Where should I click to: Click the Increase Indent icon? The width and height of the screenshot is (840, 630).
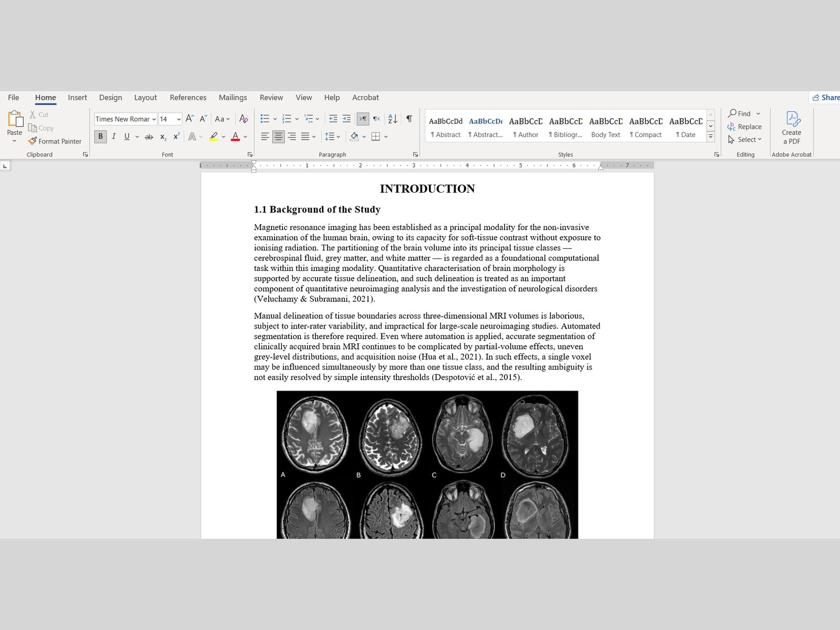(346, 119)
